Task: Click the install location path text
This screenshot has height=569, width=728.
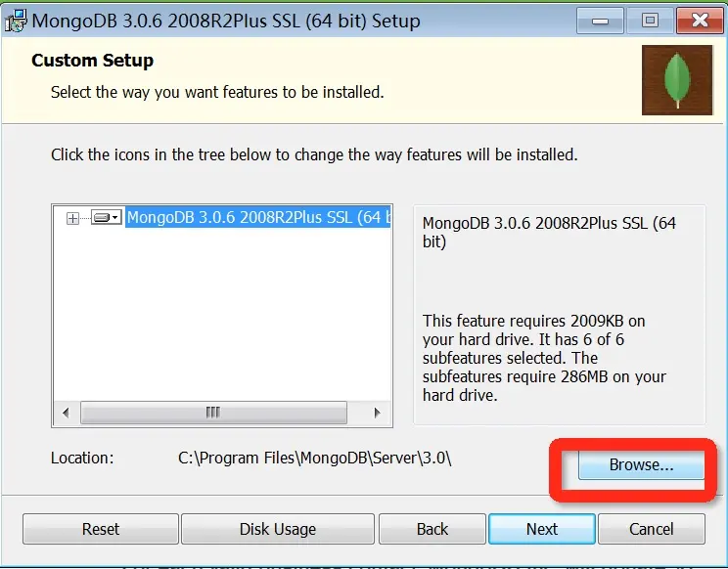Action: [x=314, y=459]
